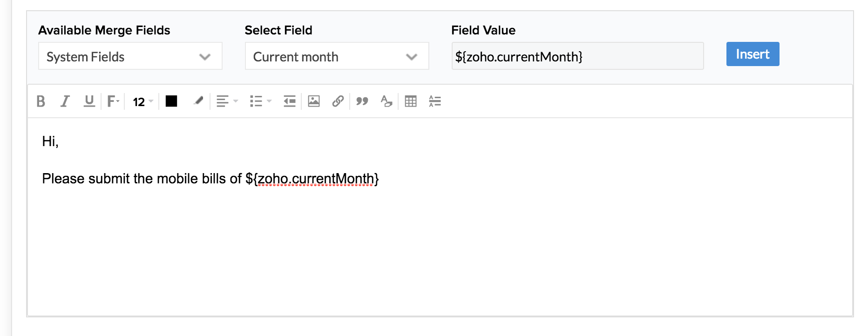The image size is (868, 336).
Task: Toggle bold formatting
Action: 41,101
